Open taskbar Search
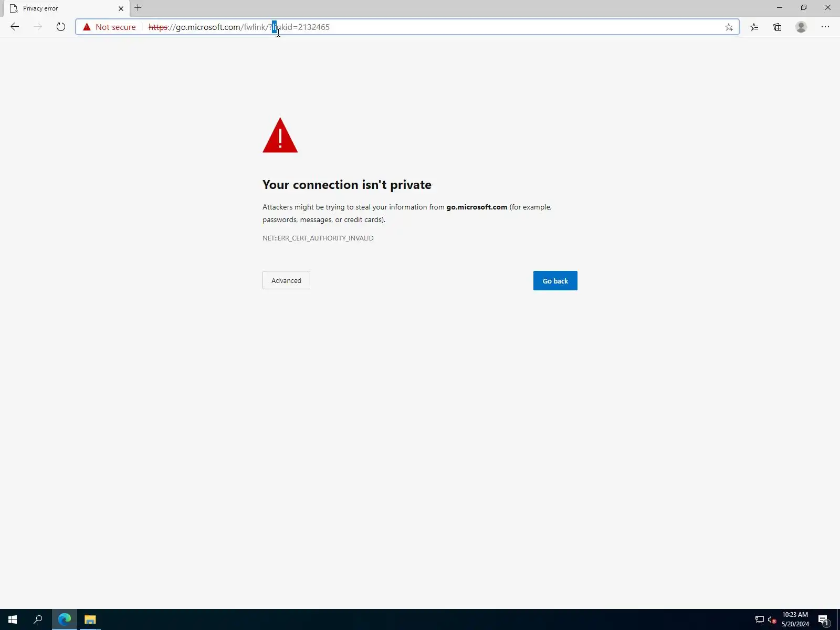The image size is (840, 630). (x=38, y=619)
